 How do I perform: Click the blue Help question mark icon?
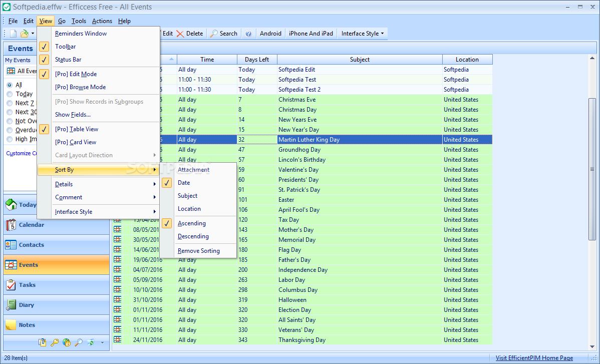click(x=248, y=34)
